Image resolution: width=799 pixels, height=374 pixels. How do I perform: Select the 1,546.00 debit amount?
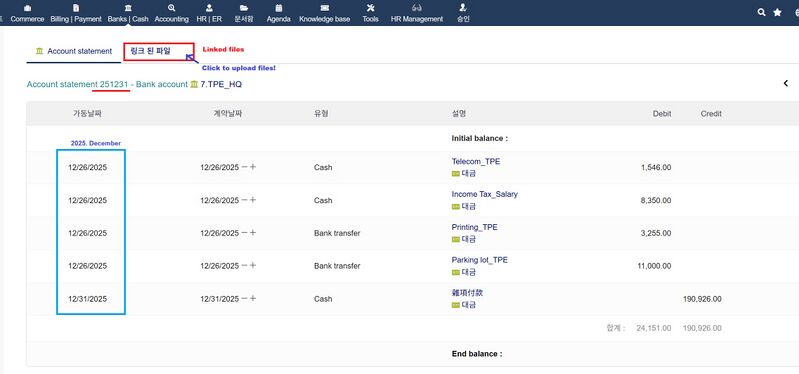(x=656, y=167)
